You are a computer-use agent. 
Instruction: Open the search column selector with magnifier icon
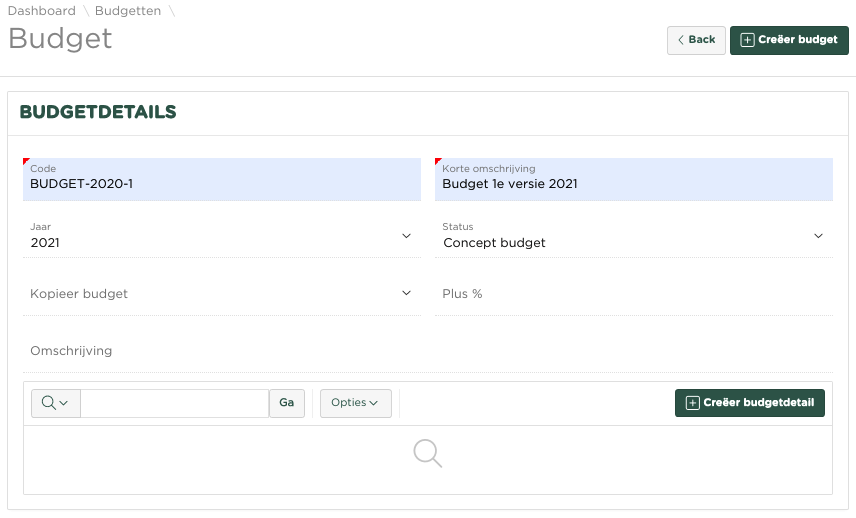click(x=55, y=403)
